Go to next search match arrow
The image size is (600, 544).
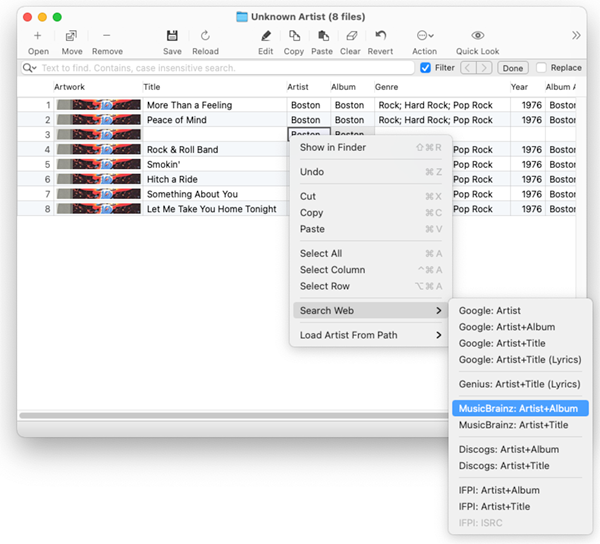[x=484, y=68]
